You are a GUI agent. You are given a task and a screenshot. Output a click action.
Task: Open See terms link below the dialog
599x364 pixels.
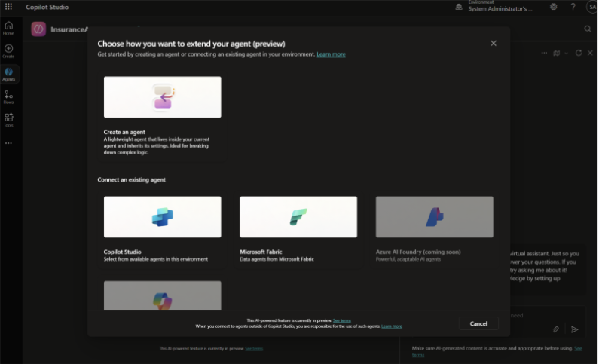coord(254,349)
